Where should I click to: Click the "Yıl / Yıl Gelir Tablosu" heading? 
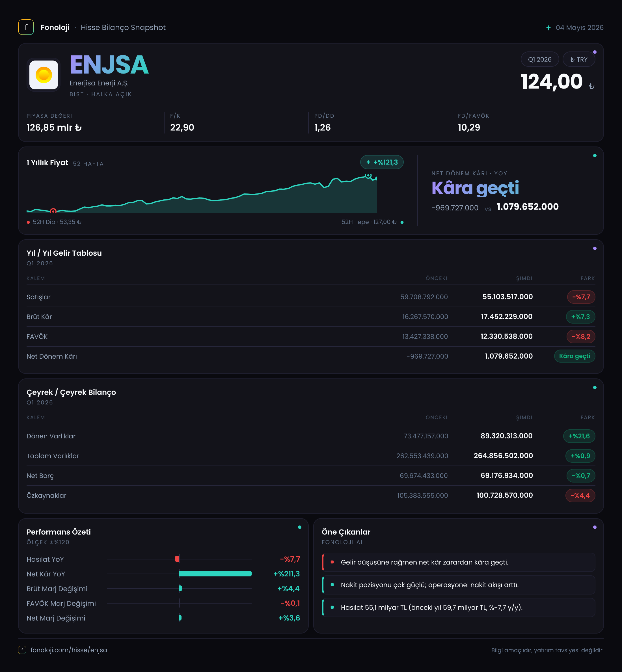click(x=64, y=253)
